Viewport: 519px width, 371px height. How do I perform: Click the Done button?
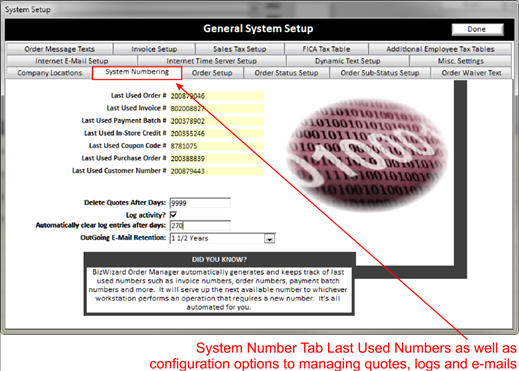click(x=477, y=29)
